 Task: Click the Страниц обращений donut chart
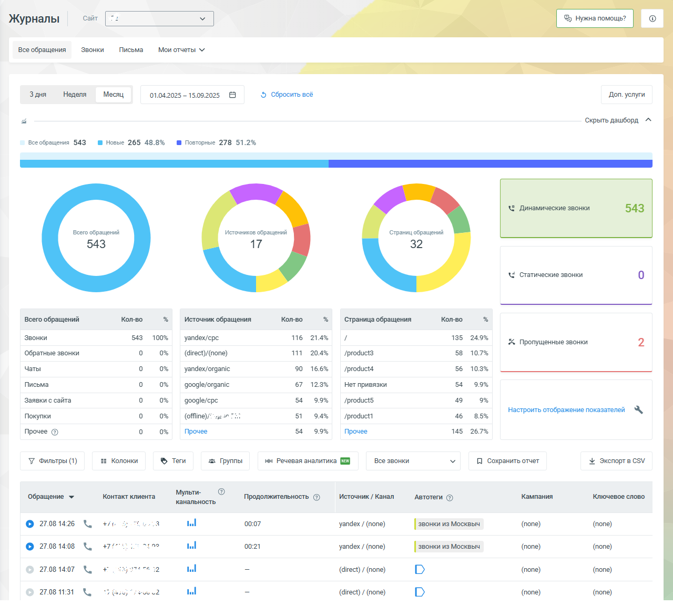[x=416, y=238]
